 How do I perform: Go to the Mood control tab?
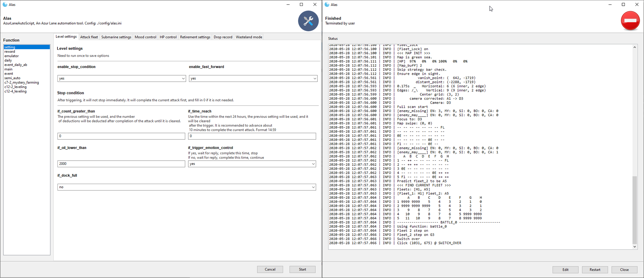pyautogui.click(x=145, y=37)
